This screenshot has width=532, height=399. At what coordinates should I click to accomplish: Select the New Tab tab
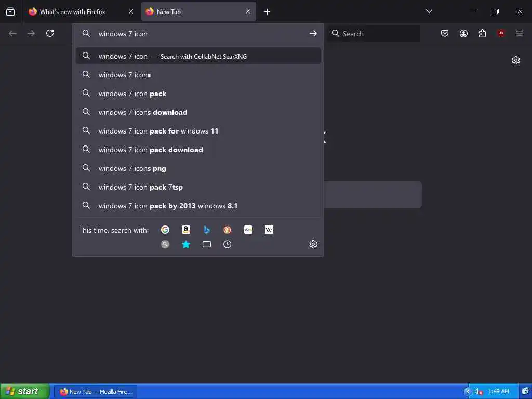pos(198,11)
